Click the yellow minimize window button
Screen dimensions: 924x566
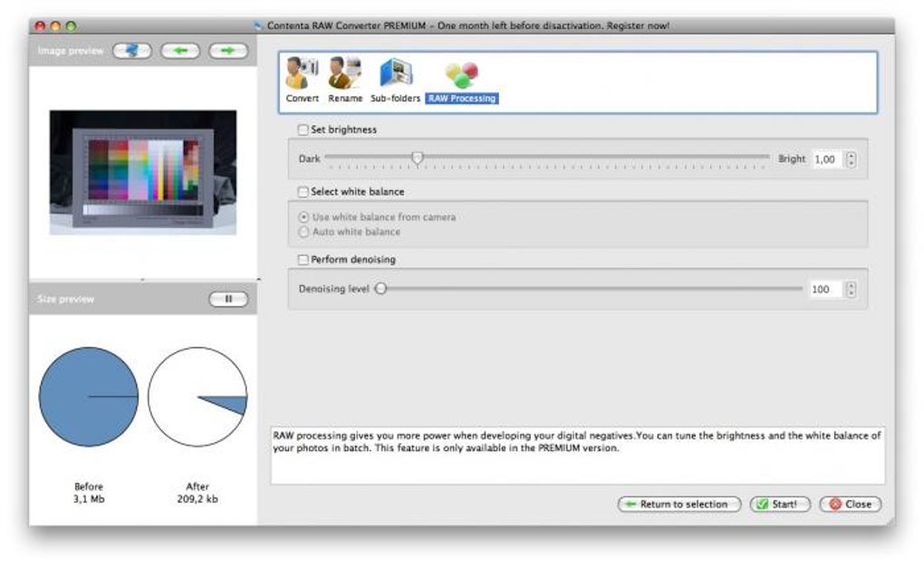pyautogui.click(x=55, y=26)
